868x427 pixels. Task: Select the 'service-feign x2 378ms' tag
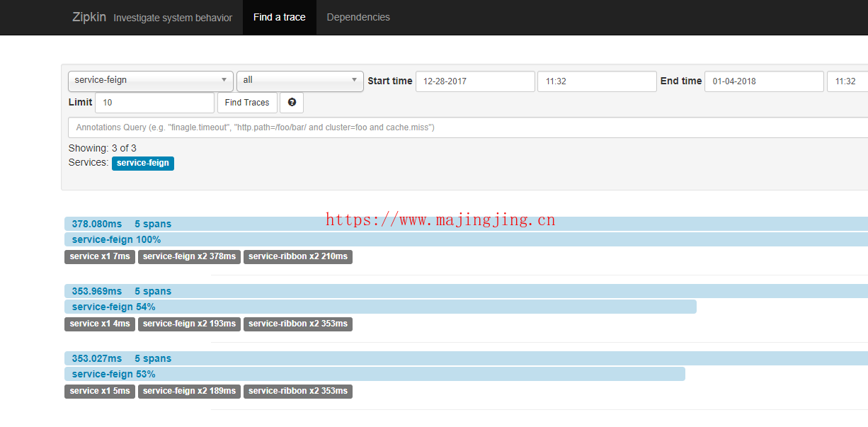coord(189,256)
